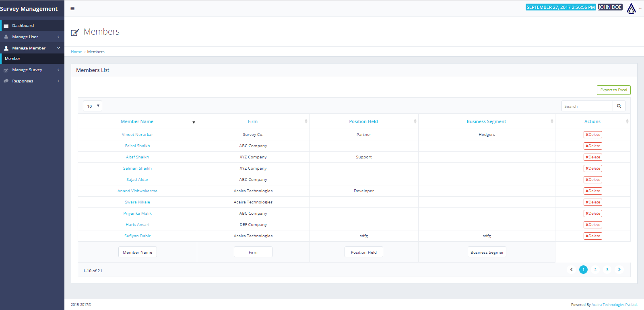Click the Firm column filter field
Image resolution: width=644 pixels, height=310 pixels.
(253, 252)
